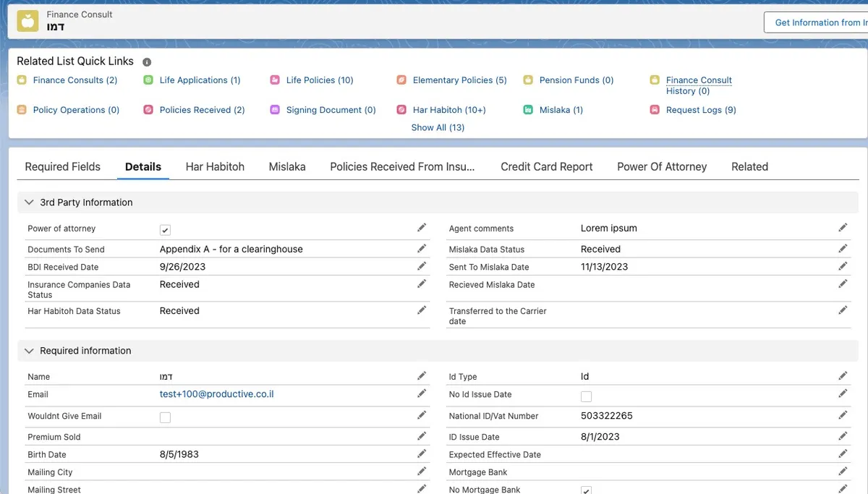The image size is (868, 494).
Task: Open Life Applications (1) quick link
Action: (x=200, y=80)
